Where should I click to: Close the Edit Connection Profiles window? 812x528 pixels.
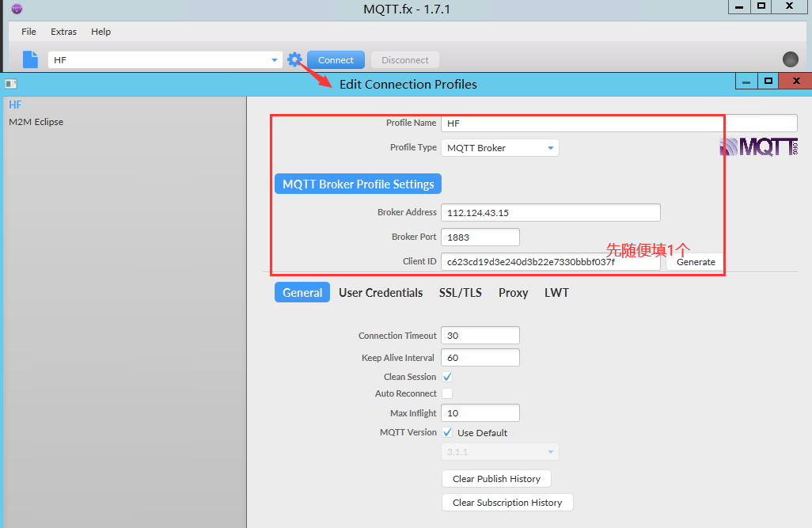(796, 82)
